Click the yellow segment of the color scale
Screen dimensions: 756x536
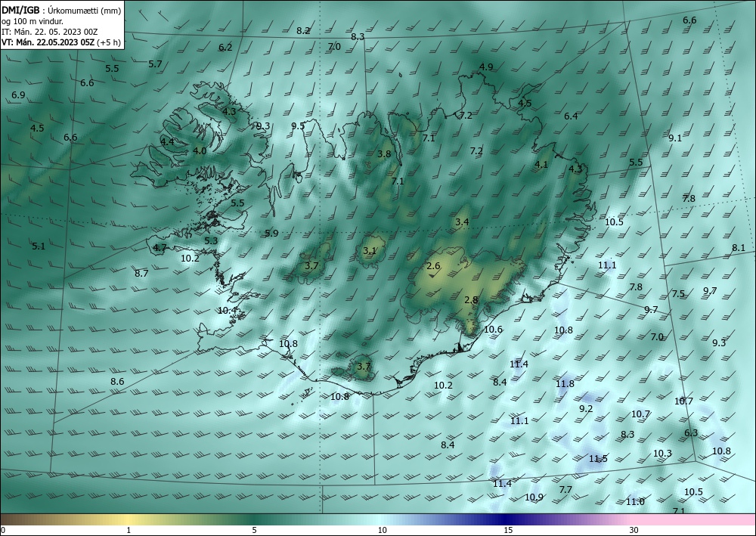point(128,519)
